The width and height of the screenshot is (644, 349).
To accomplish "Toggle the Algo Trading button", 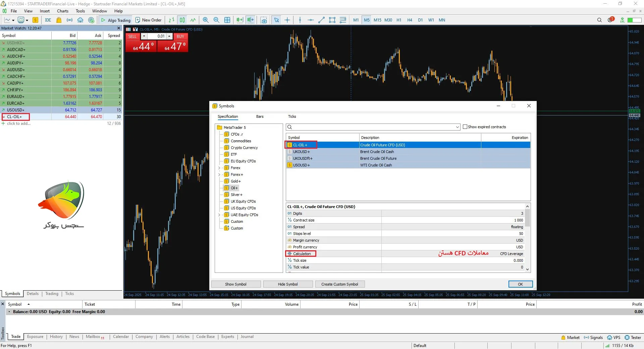I will coord(116,20).
